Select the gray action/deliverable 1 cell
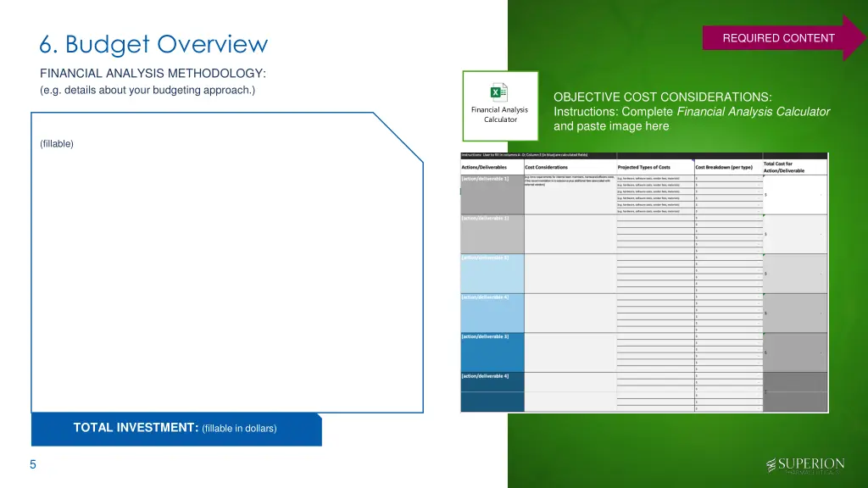This screenshot has width=868, height=488. click(x=492, y=195)
